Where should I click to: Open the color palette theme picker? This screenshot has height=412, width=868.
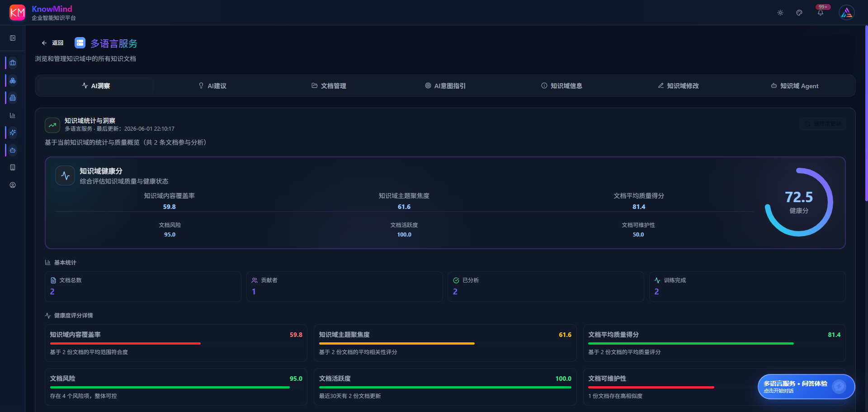point(799,13)
